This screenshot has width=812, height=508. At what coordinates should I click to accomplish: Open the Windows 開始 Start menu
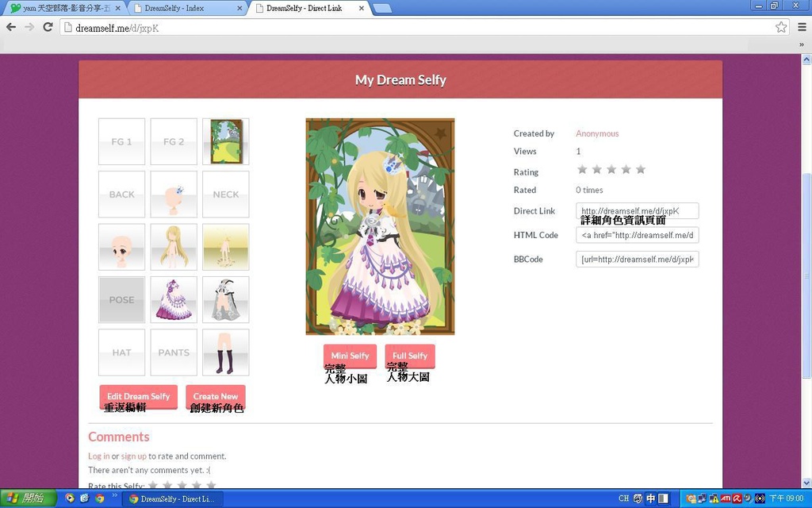tap(28, 498)
